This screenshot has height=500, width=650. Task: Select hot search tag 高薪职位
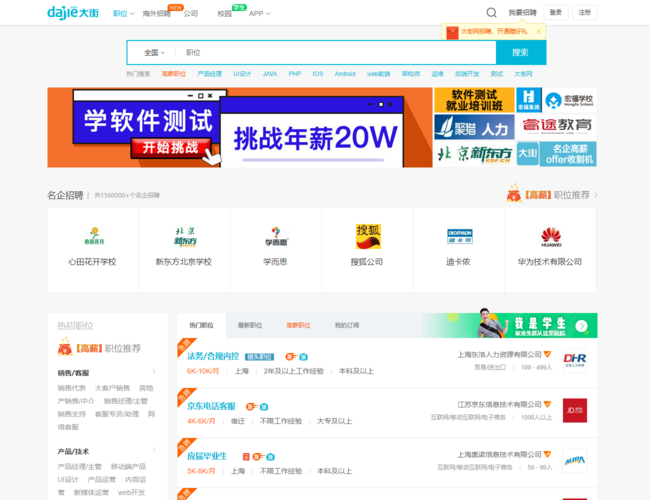[x=174, y=74]
